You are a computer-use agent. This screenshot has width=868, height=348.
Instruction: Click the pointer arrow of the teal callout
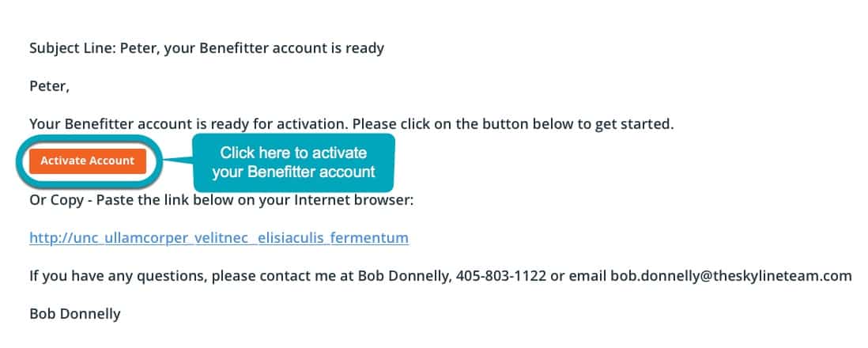tap(177, 161)
